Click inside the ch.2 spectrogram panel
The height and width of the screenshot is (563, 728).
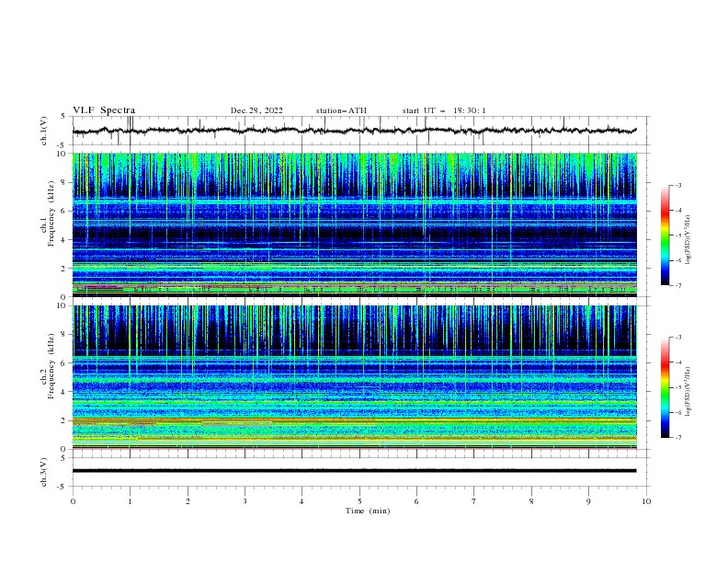point(355,377)
